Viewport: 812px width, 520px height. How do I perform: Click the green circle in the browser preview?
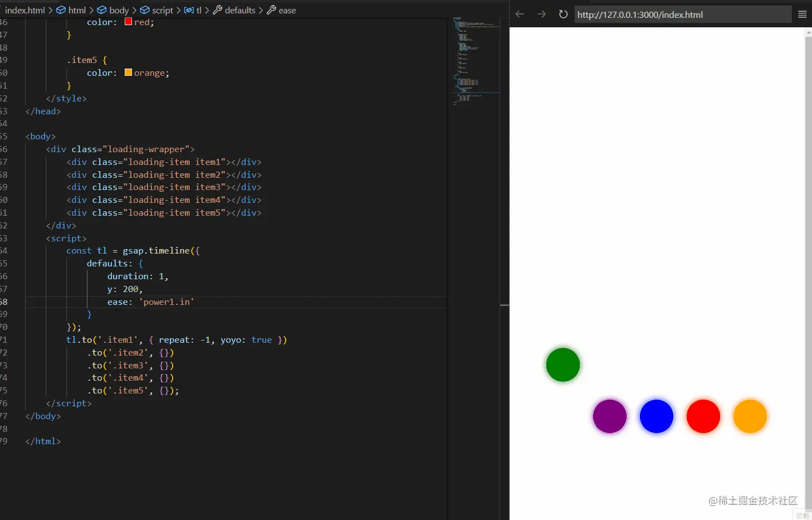coord(562,365)
